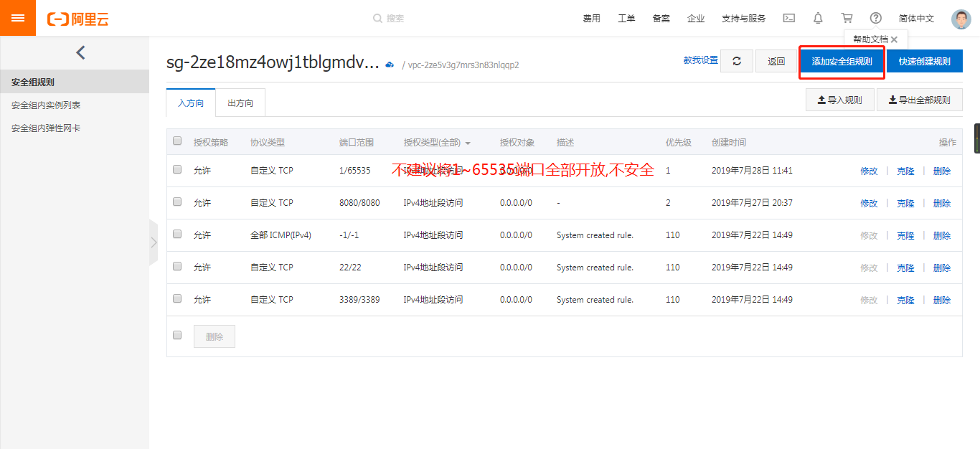Open the hamburger main menu
This screenshot has height=449, width=980.
coord(18,18)
